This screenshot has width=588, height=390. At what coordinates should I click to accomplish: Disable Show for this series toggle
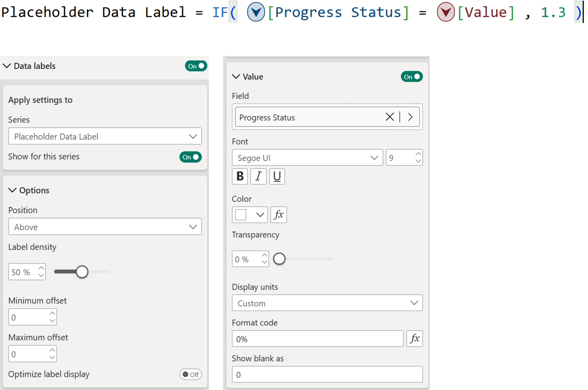[190, 157]
